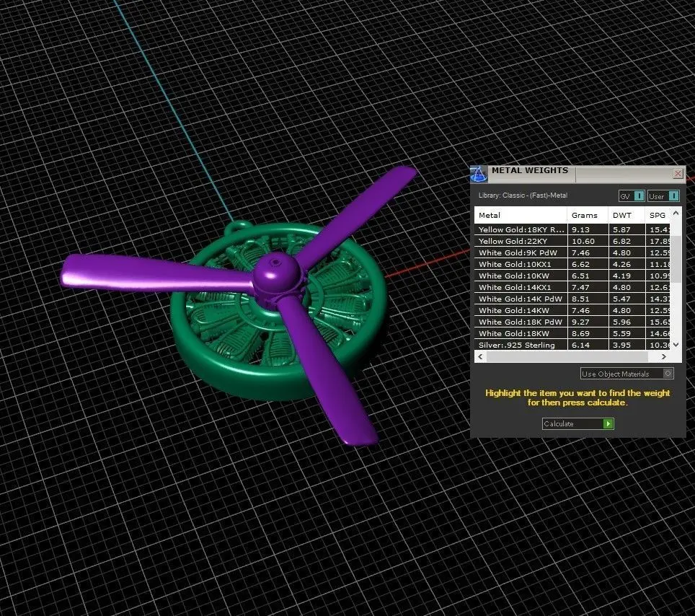Click the Metal column header
The height and width of the screenshot is (616, 695).
521,215
